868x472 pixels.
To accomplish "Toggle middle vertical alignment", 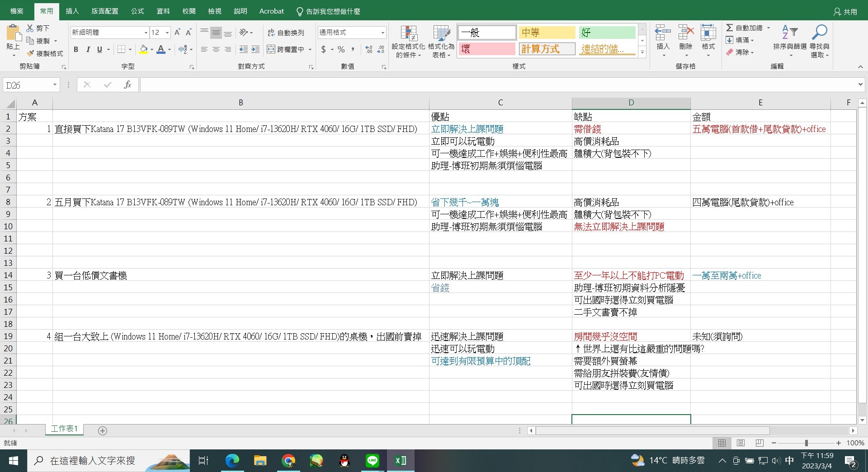I will pyautogui.click(x=216, y=32).
